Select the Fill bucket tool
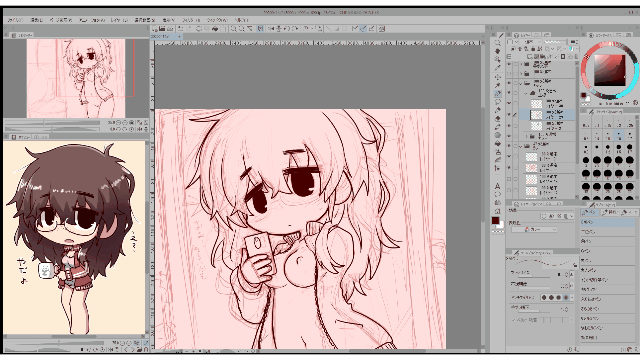Image resolution: width=640 pixels, height=360 pixels. (x=498, y=144)
